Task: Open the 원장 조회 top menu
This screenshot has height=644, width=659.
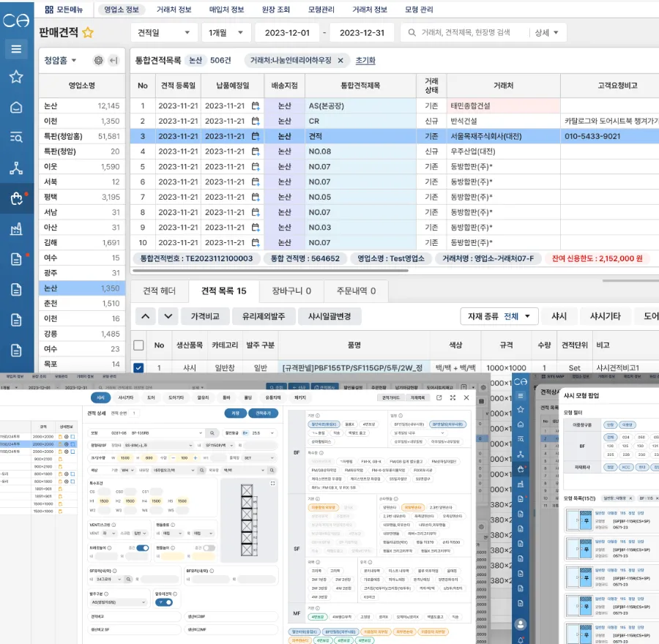Action: click(x=276, y=10)
